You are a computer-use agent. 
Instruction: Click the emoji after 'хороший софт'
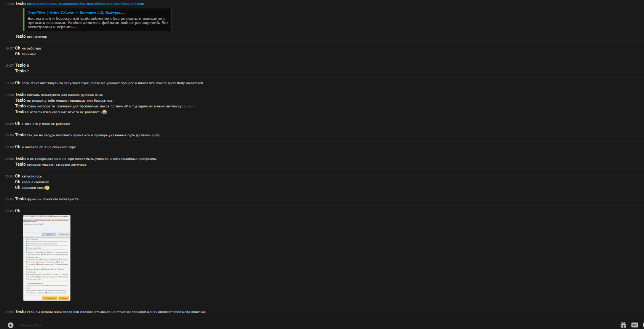pyautogui.click(x=47, y=188)
